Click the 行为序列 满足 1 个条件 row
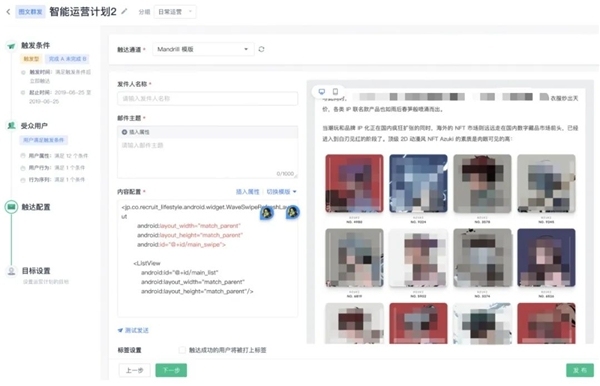Image resolution: width=600 pixels, height=386 pixels. (x=57, y=179)
